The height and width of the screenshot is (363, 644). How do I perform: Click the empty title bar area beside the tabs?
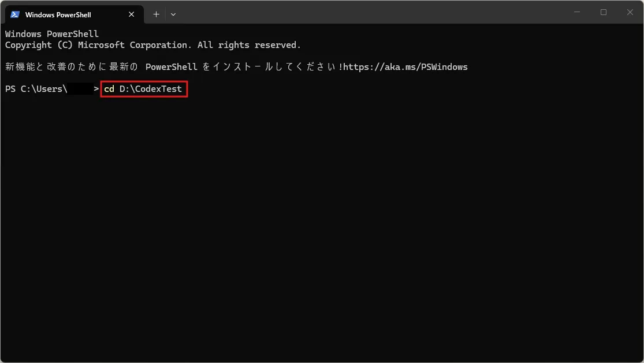[370, 12]
